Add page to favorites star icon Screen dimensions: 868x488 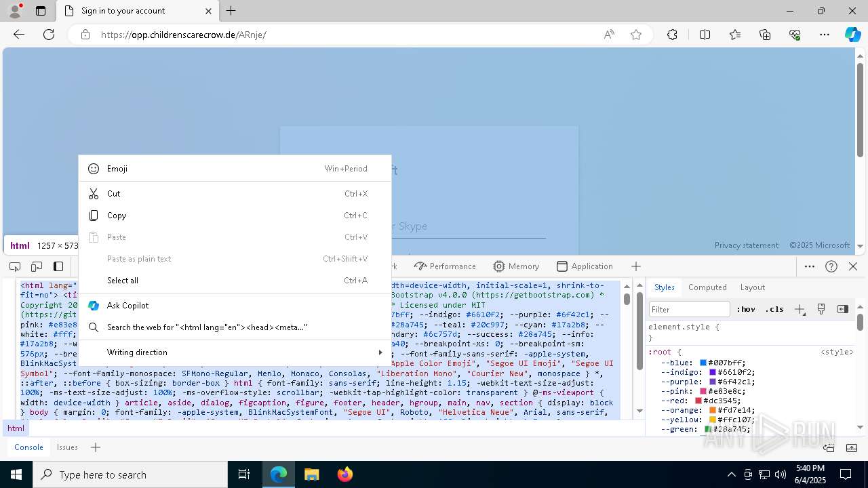point(636,35)
